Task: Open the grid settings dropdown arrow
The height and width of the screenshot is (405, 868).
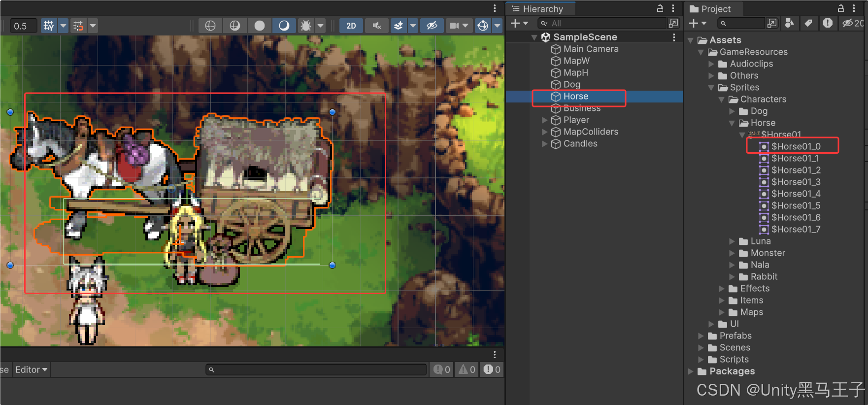Action: [x=63, y=26]
